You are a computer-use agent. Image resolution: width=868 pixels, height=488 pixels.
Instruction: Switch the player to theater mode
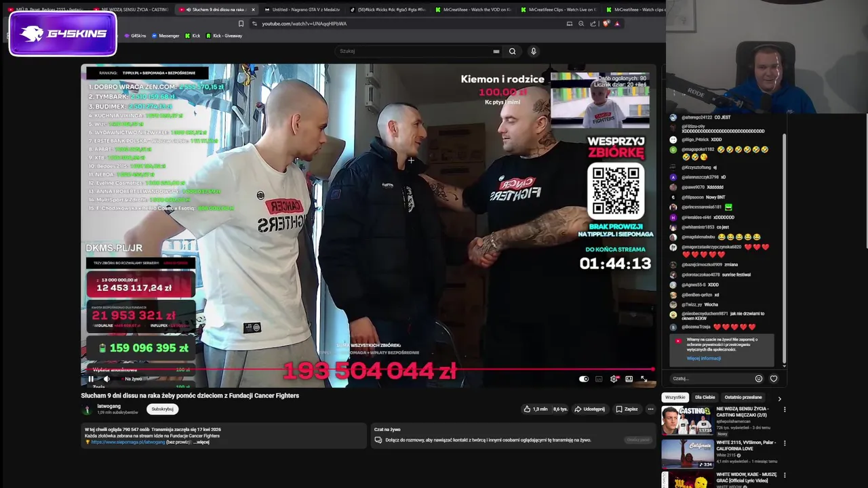629,379
